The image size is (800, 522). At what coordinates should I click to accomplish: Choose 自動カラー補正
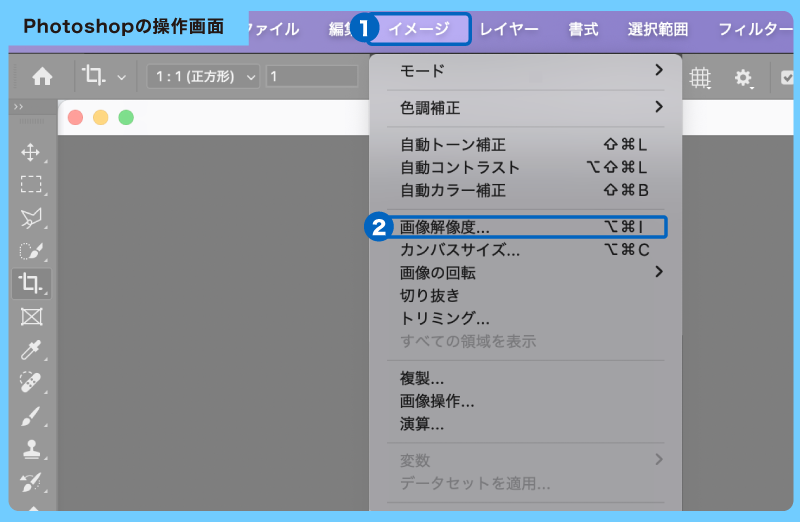(x=526, y=190)
